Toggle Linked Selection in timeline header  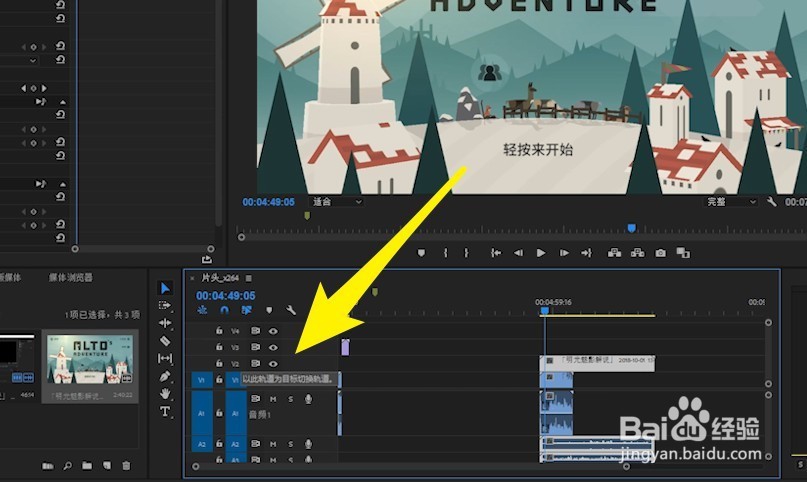coord(247,310)
